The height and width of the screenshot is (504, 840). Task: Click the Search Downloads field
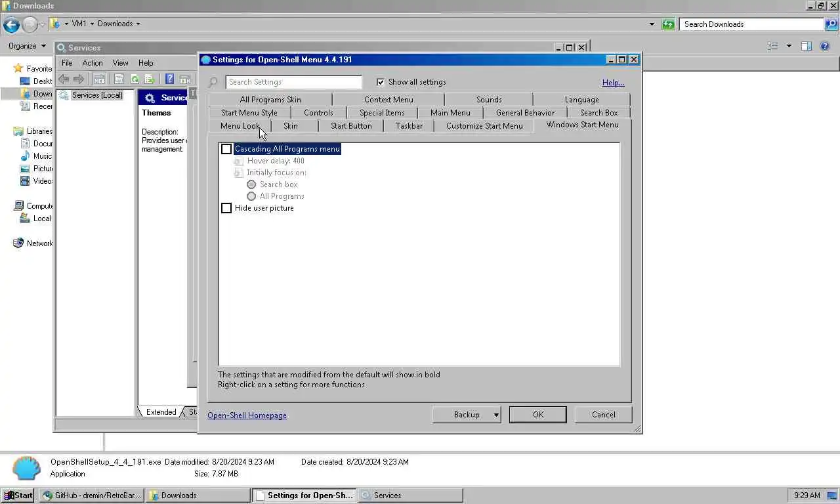click(752, 24)
